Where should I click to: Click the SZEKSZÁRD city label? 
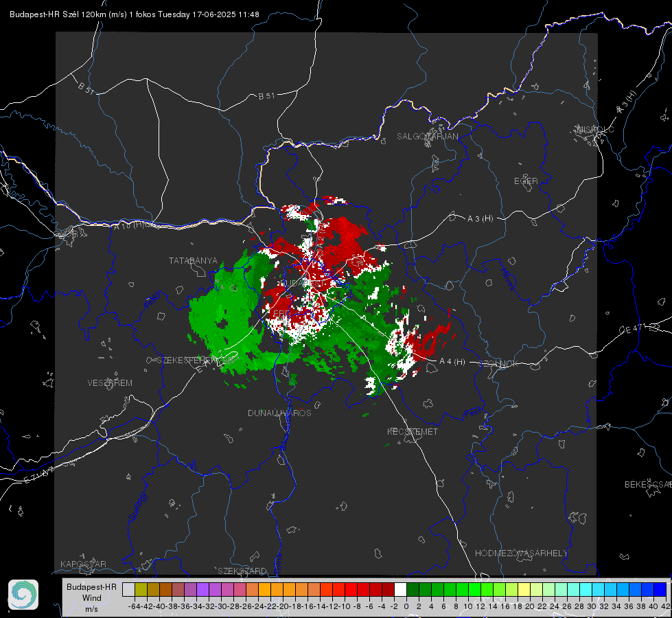tap(242, 571)
